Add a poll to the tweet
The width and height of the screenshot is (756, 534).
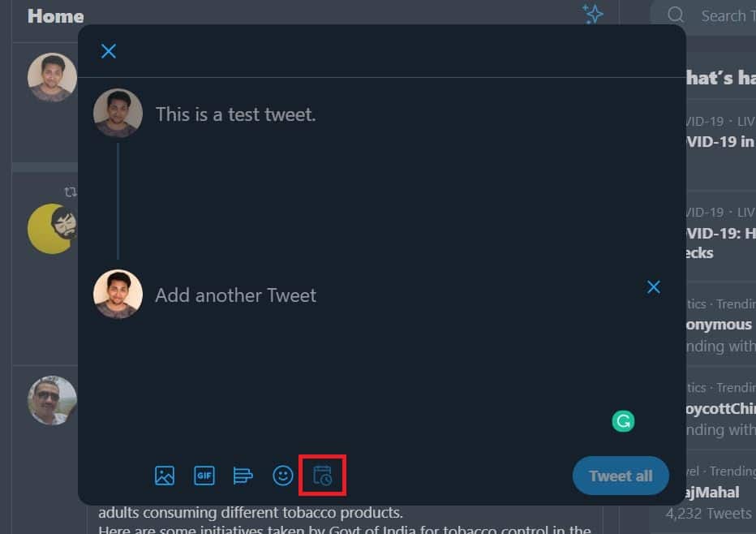click(243, 476)
